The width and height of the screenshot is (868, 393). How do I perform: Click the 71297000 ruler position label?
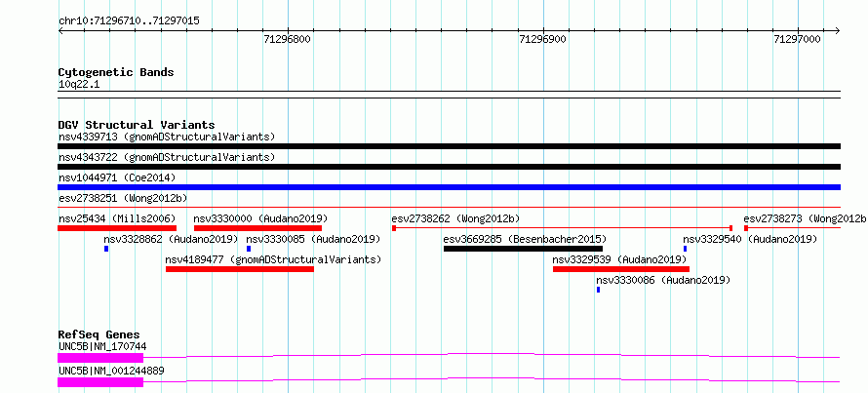[x=798, y=39]
